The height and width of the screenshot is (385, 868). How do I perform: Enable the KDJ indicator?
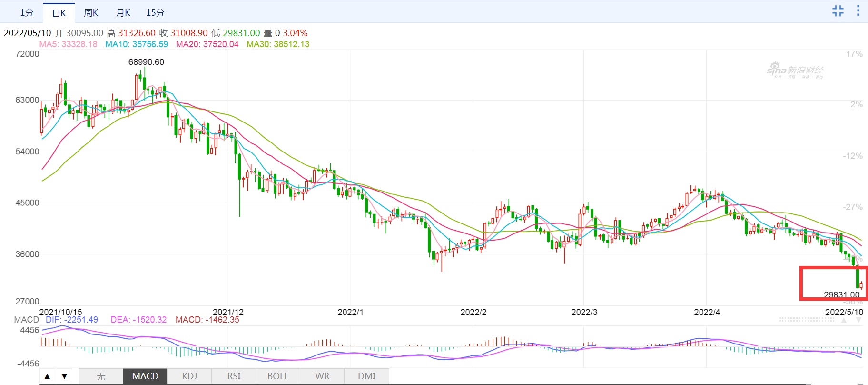pos(189,376)
